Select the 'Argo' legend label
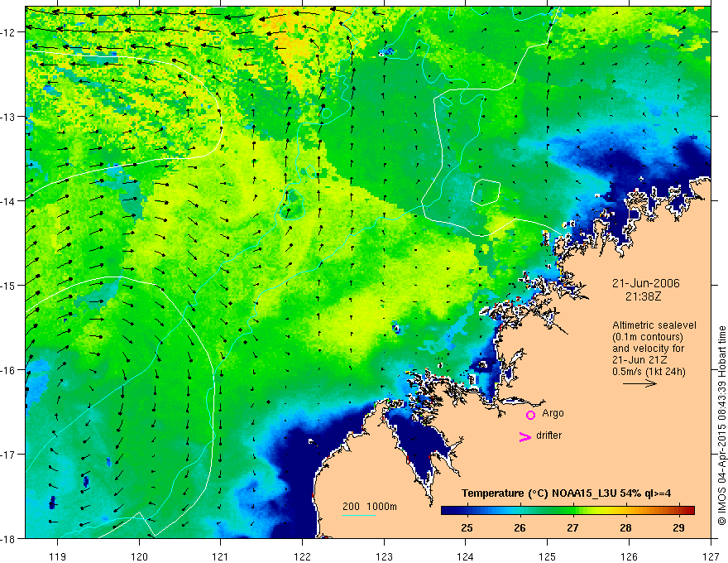This screenshot has height=563, width=728. [553, 413]
